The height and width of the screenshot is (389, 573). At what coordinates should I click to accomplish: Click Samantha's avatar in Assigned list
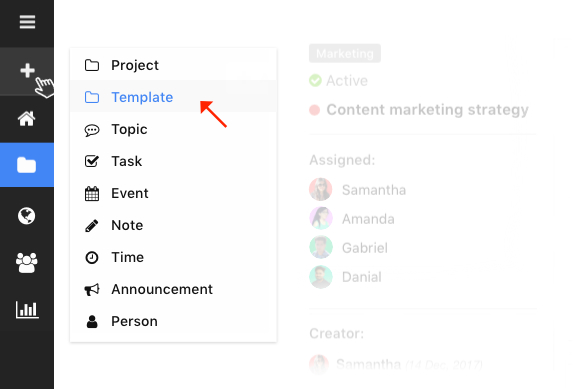point(320,189)
